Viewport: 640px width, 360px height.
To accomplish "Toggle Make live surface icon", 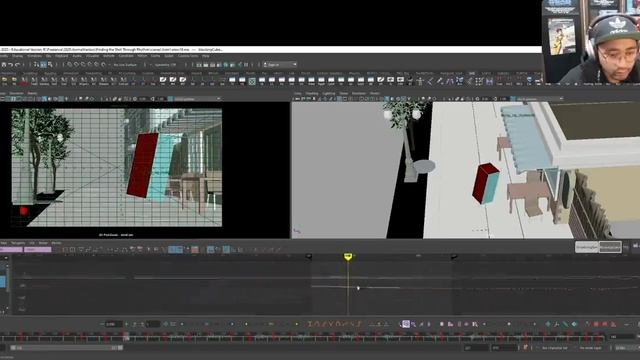I will click(x=103, y=64).
